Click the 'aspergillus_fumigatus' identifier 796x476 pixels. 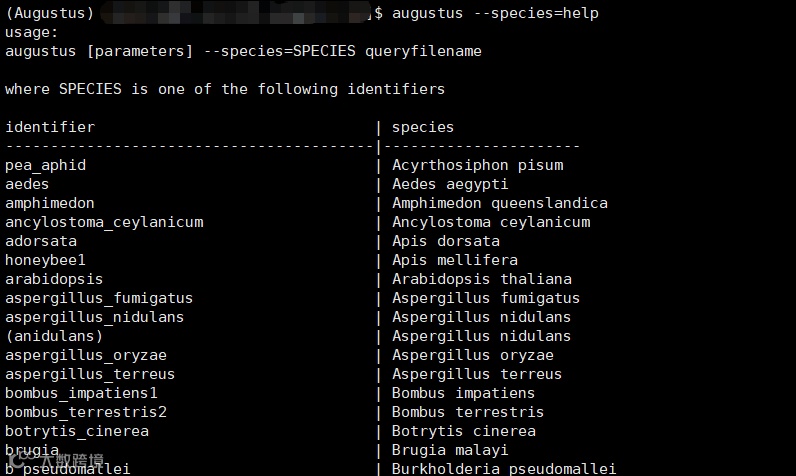pyautogui.click(x=99, y=298)
